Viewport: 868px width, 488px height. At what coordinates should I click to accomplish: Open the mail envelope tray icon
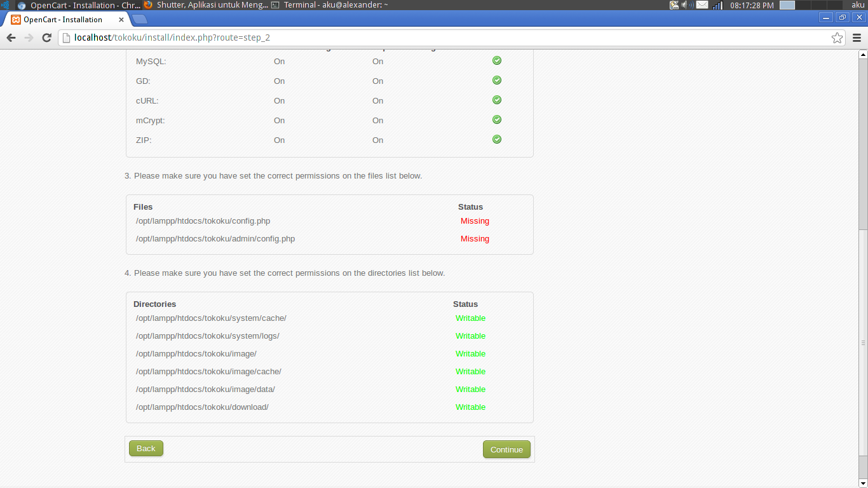[x=702, y=5]
